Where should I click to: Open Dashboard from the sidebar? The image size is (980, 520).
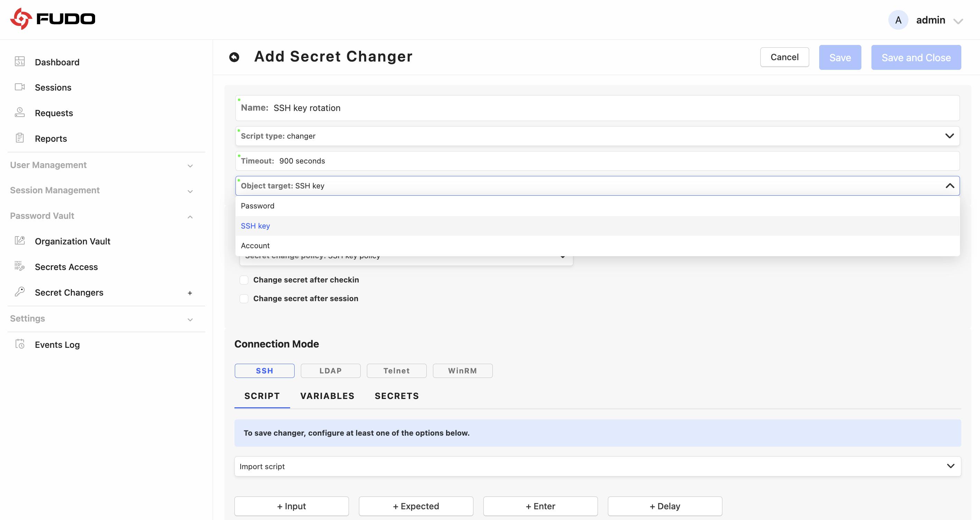click(x=57, y=62)
